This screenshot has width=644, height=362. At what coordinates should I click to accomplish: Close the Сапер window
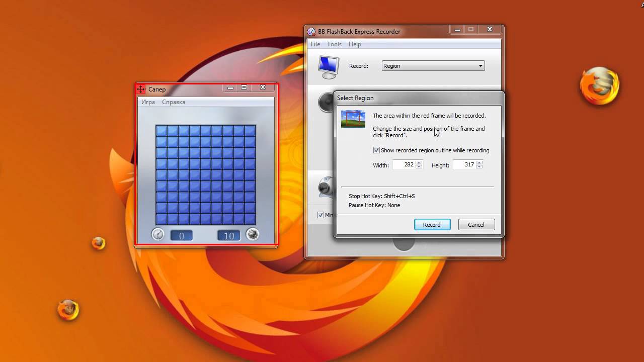263,87
